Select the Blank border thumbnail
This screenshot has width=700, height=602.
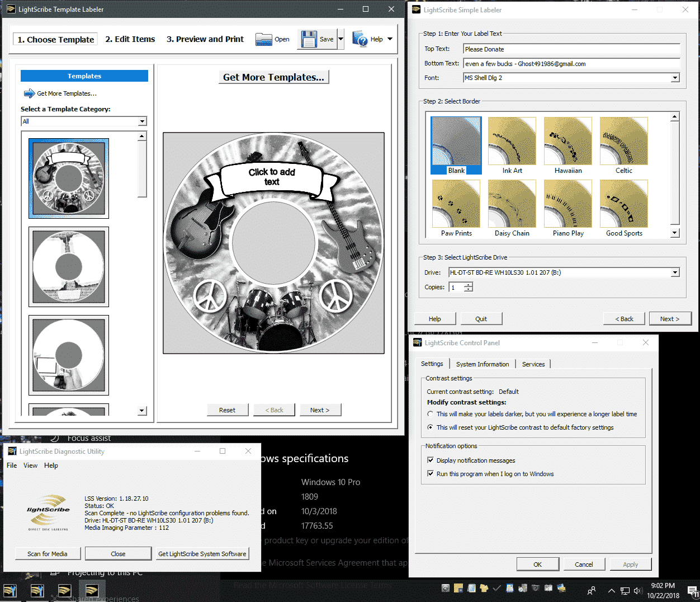pyautogui.click(x=456, y=145)
